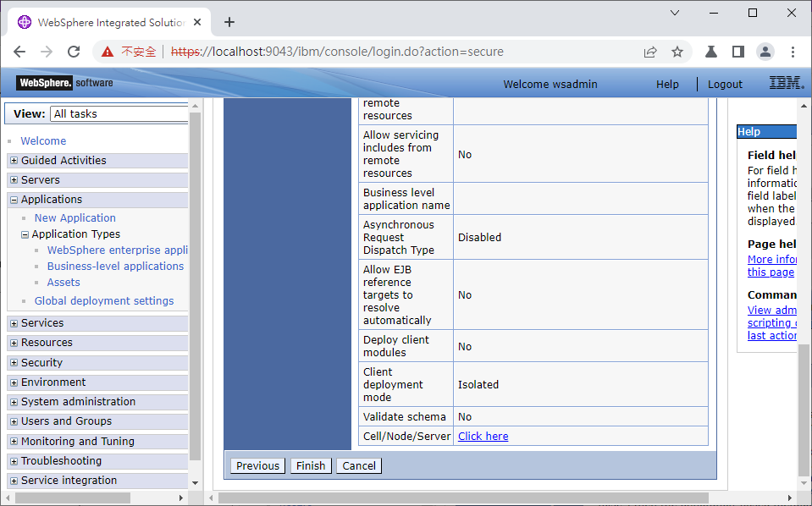Click Help in the header
This screenshot has width=812, height=506.
click(x=667, y=85)
